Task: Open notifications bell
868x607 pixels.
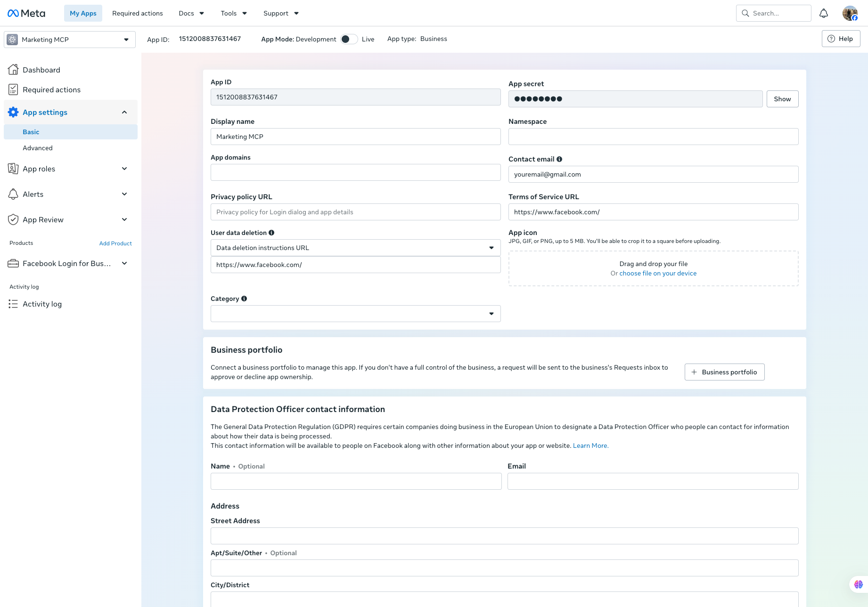Action: 824,13
